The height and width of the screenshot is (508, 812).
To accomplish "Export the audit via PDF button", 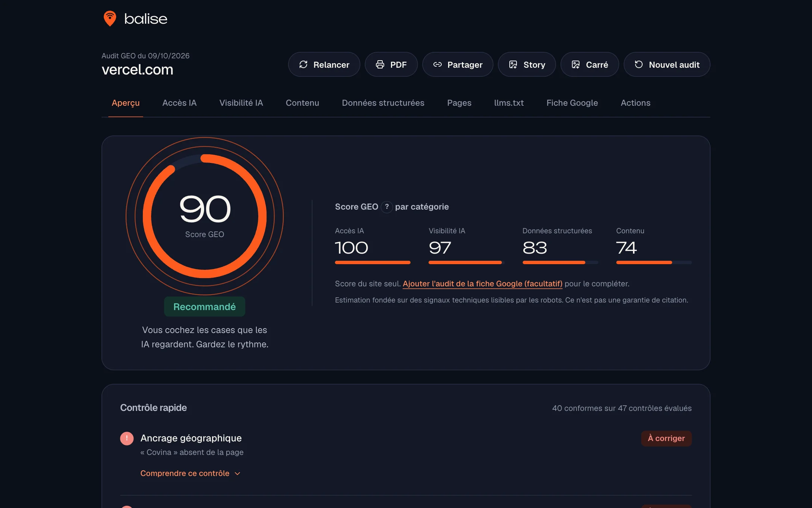I will 391,65.
